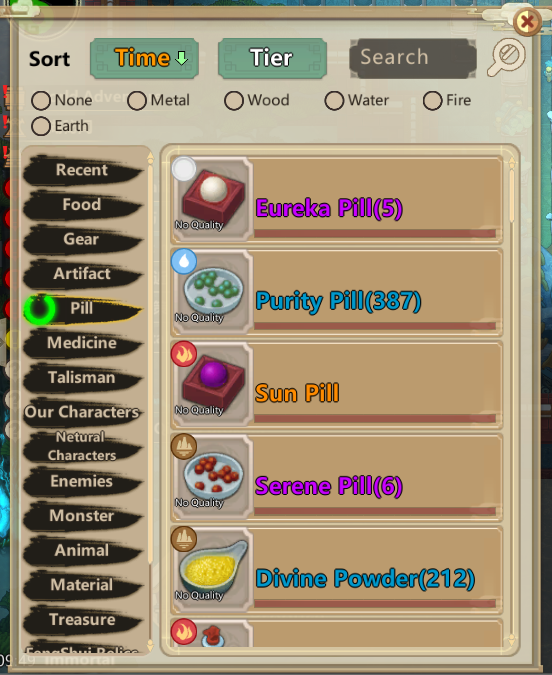Click the item list scrollbar thumb
This screenshot has height=675, width=552.
512,197
